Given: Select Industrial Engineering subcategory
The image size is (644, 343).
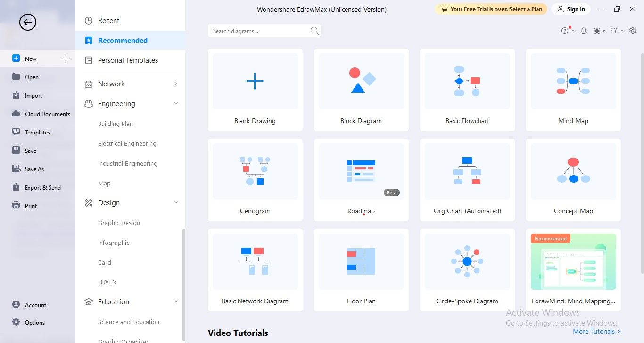Looking at the screenshot, I should tap(128, 164).
